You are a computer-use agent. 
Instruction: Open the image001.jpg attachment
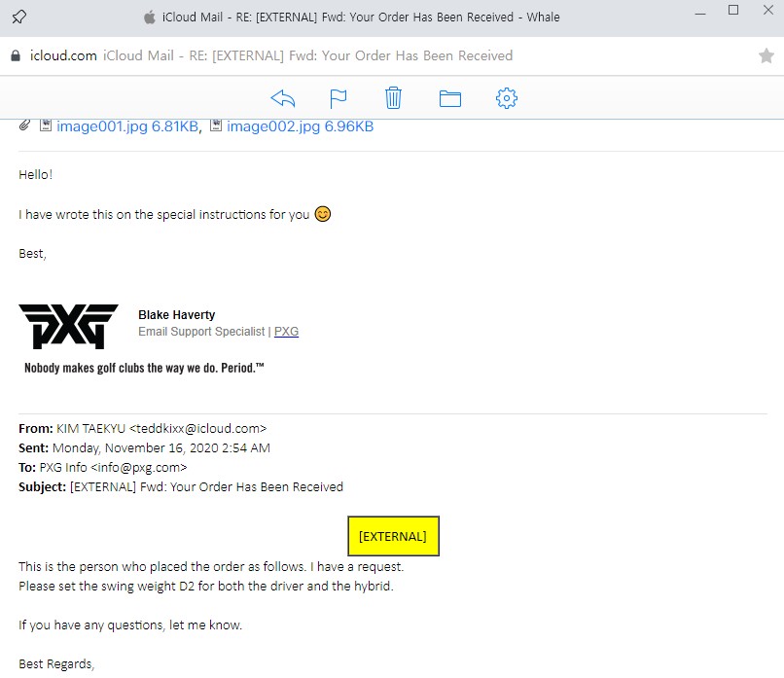(126, 126)
